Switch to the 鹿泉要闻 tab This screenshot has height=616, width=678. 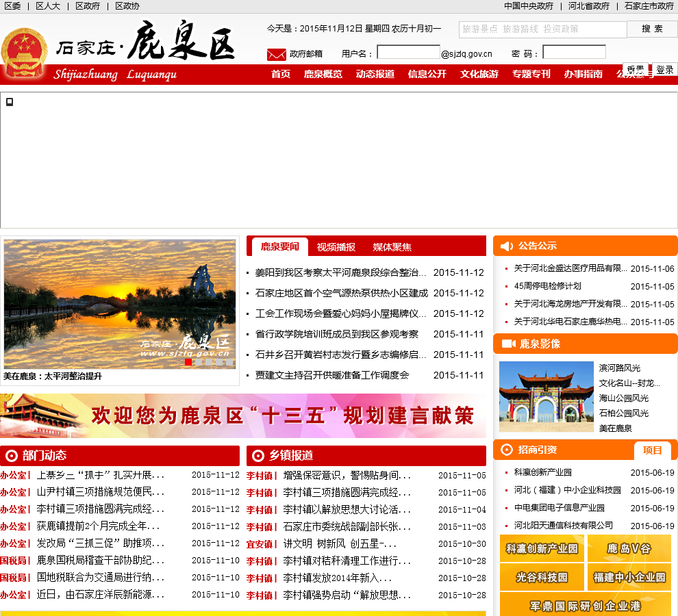click(280, 247)
